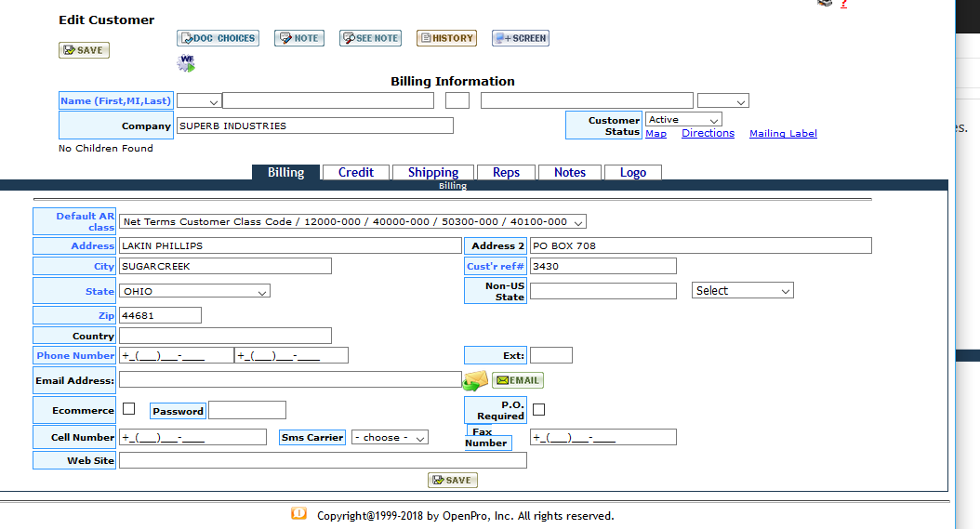Open the Directions link
980x529 pixels.
708,134
